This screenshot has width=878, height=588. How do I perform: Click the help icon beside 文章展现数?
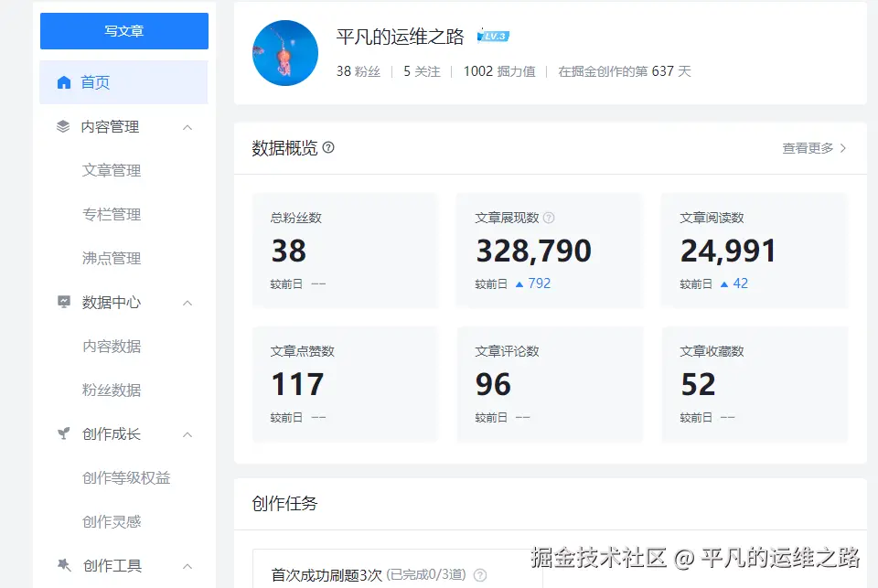(550, 218)
